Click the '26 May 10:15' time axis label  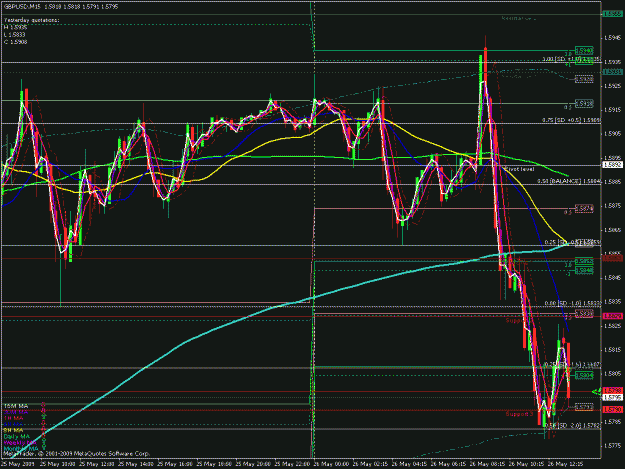[526, 464]
